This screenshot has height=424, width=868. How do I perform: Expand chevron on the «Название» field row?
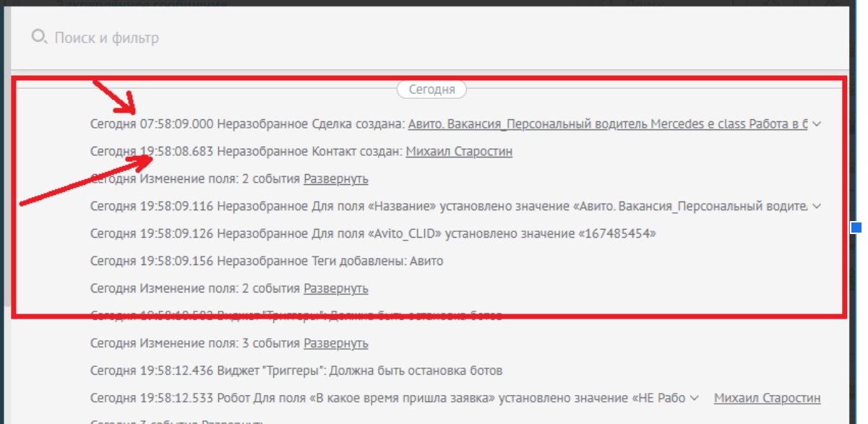click(817, 207)
